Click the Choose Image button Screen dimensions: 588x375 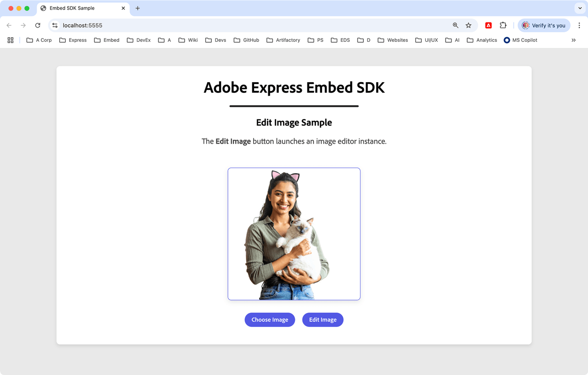pyautogui.click(x=270, y=320)
